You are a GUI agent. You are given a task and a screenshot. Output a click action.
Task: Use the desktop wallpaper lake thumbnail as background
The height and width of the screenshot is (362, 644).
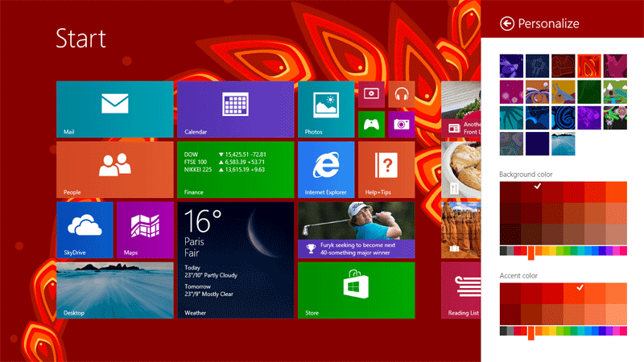(x=563, y=144)
